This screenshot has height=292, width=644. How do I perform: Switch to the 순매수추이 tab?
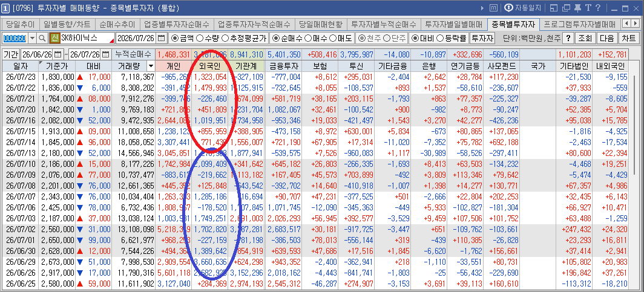117,24
